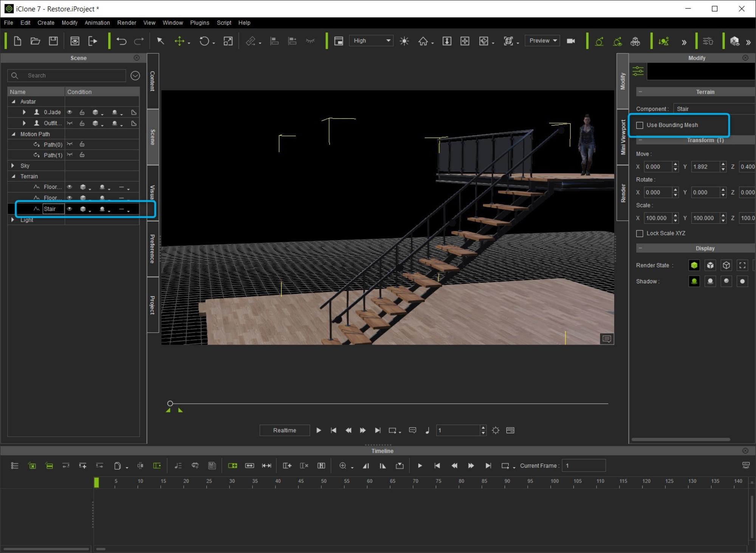
Task: Switch to the Mini Viewport tab
Action: (x=623, y=137)
